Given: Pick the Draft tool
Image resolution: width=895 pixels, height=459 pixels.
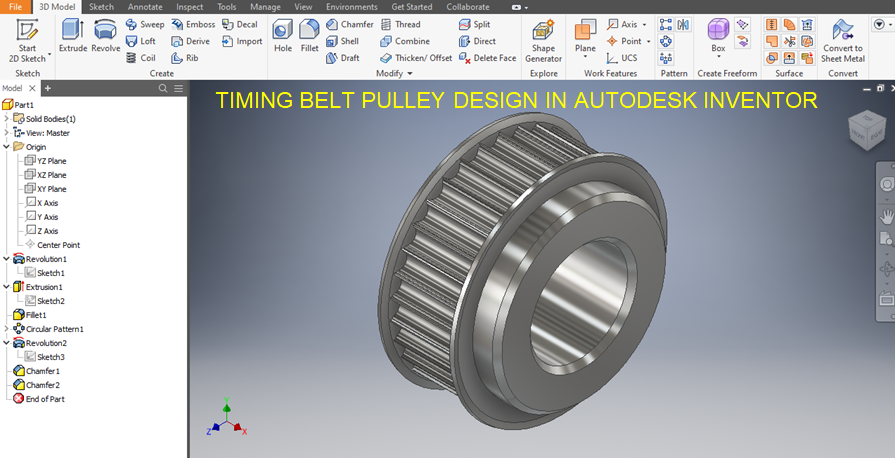Looking at the screenshot, I should point(343,58).
